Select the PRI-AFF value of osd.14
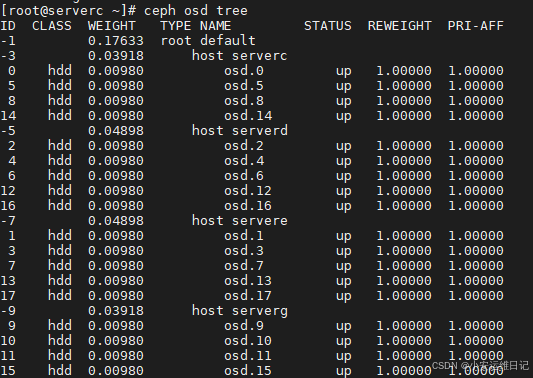Viewport: 533px width, 378px height. point(476,116)
